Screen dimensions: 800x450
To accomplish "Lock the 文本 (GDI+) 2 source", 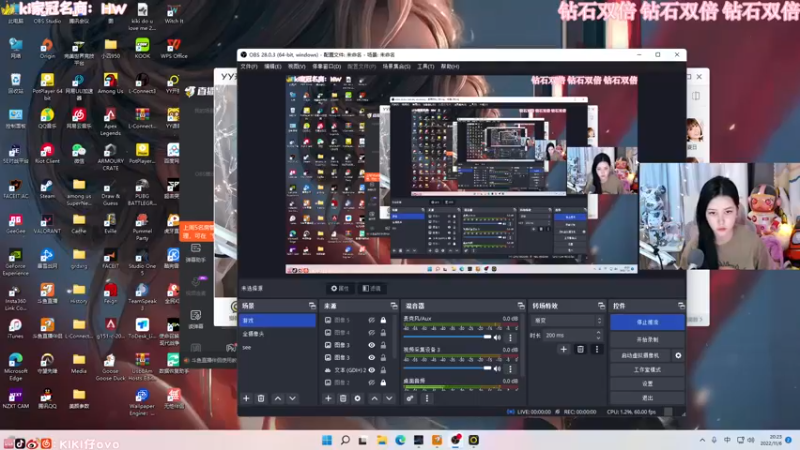I will coord(383,370).
